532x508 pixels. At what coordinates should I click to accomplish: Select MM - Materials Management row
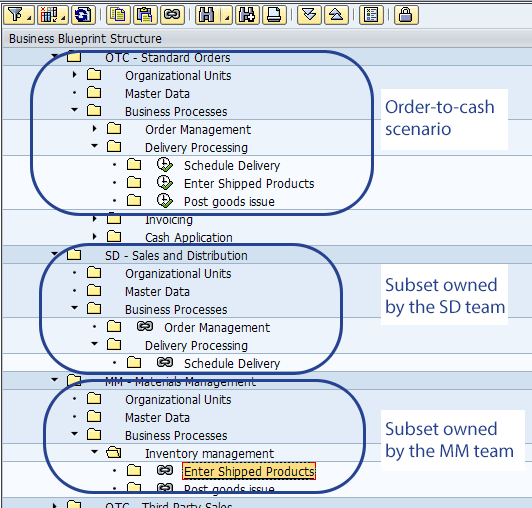pos(180,382)
